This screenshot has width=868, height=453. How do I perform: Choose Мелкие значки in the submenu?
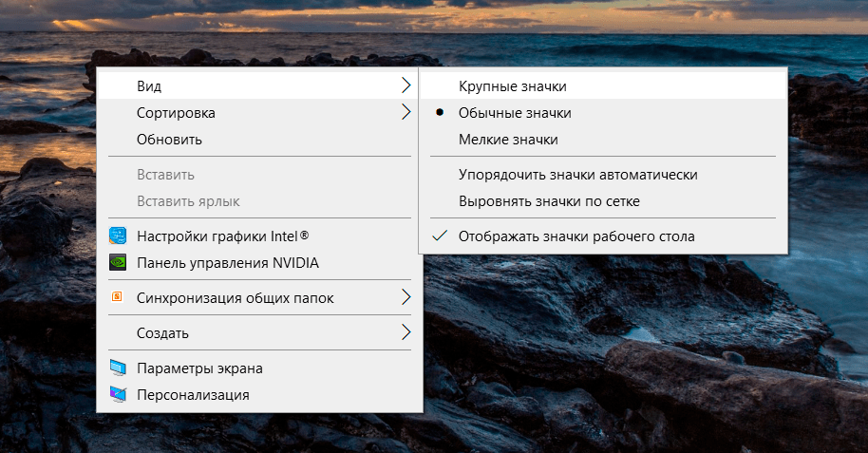point(508,140)
